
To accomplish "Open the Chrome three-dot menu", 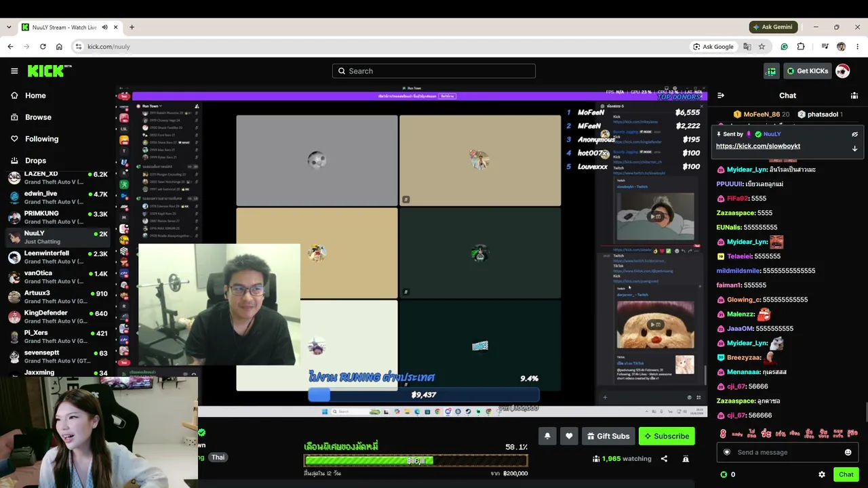I will click(x=857, y=47).
